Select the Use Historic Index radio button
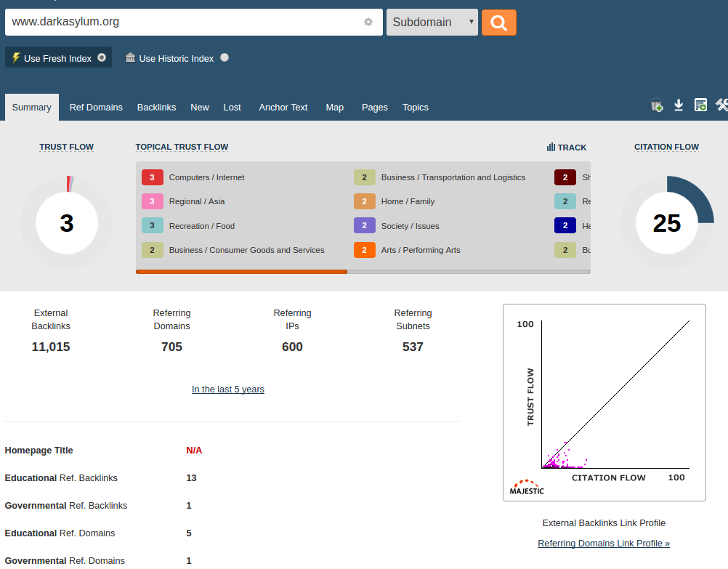The image size is (728, 569). click(225, 57)
